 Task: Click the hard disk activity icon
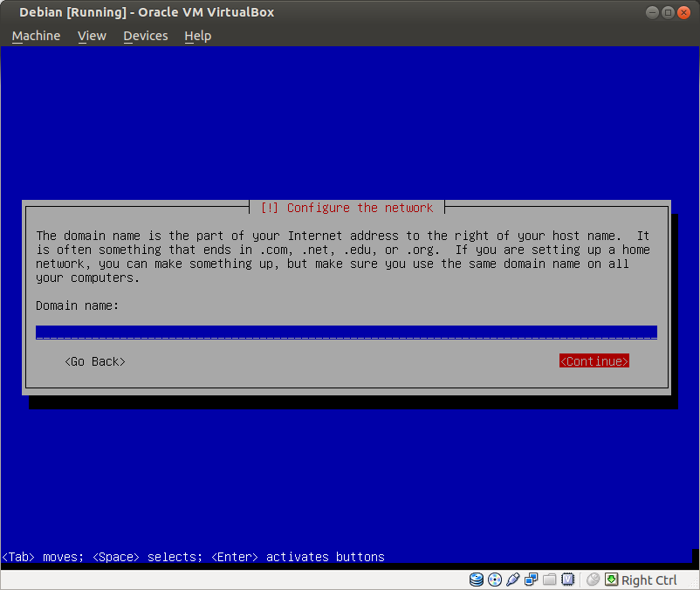click(477, 580)
